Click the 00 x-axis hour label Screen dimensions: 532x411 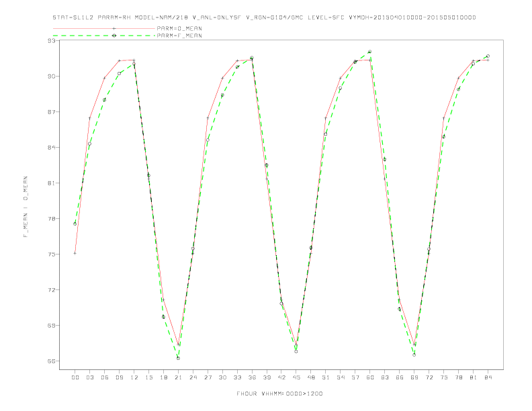(x=75, y=377)
